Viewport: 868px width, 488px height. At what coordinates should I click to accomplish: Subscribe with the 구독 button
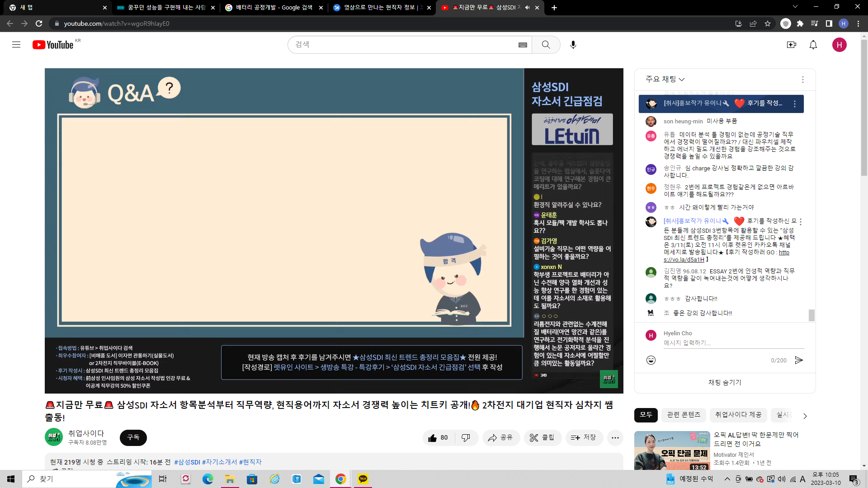click(133, 438)
